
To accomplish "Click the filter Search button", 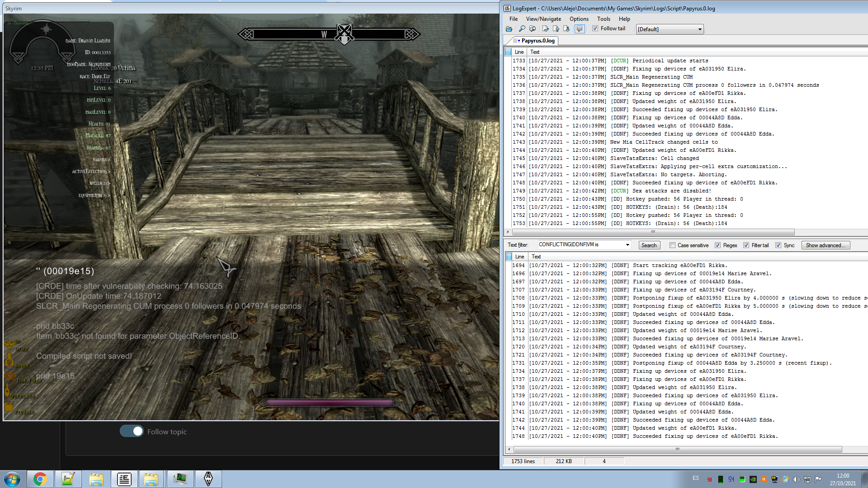I will (x=649, y=245).
